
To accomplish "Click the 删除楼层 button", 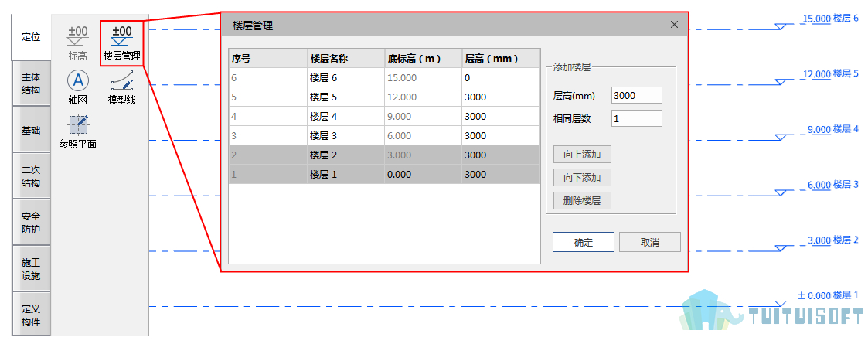I will point(582,200).
